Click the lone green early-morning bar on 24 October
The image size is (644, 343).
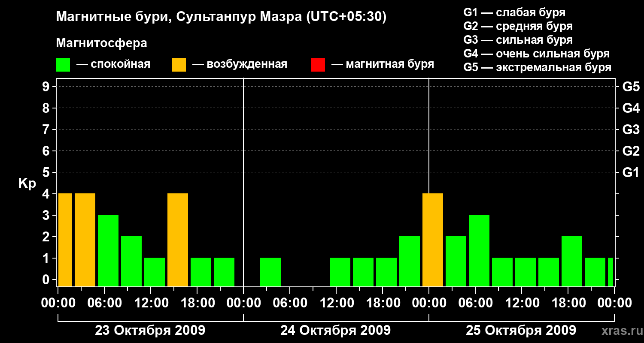click(x=270, y=272)
